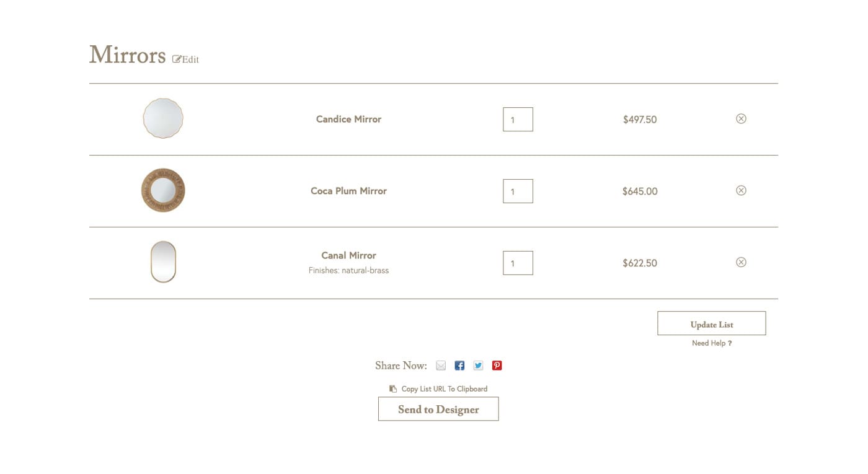The width and height of the screenshot is (868, 474).
Task: Click the Send to Designer button
Action: 438,409
